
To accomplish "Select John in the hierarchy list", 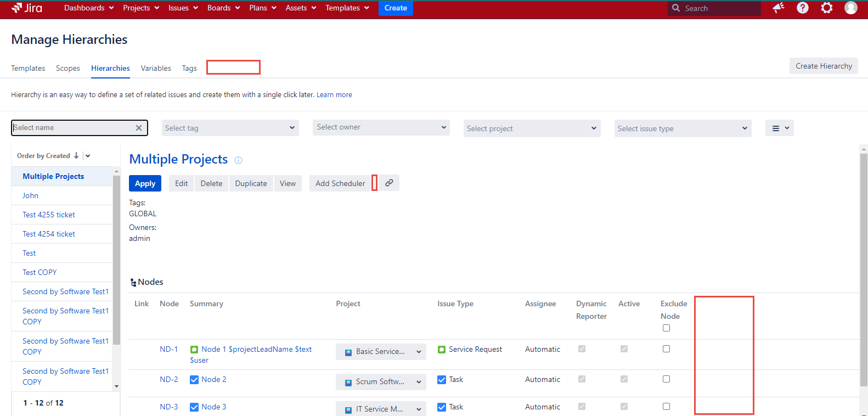I will [31, 196].
